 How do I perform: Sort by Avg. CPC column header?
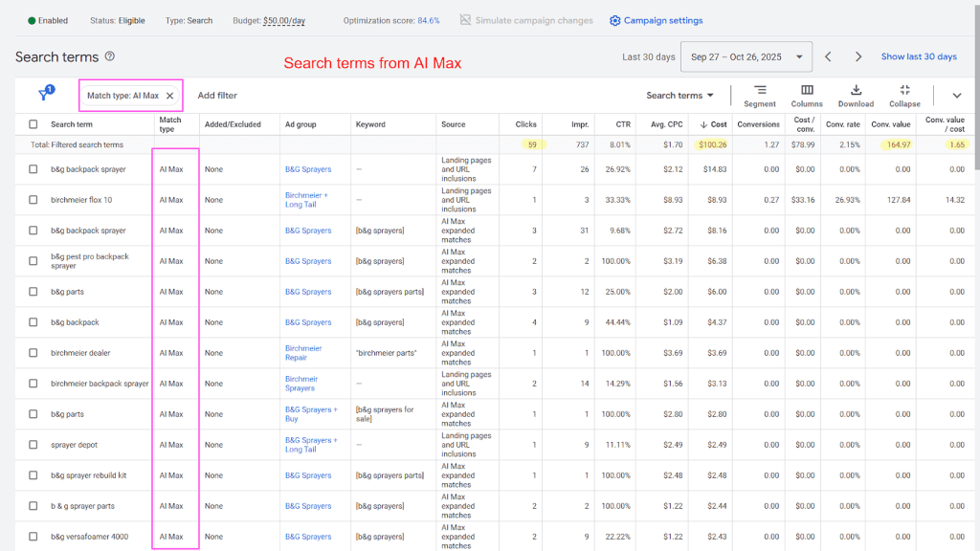[x=666, y=124]
